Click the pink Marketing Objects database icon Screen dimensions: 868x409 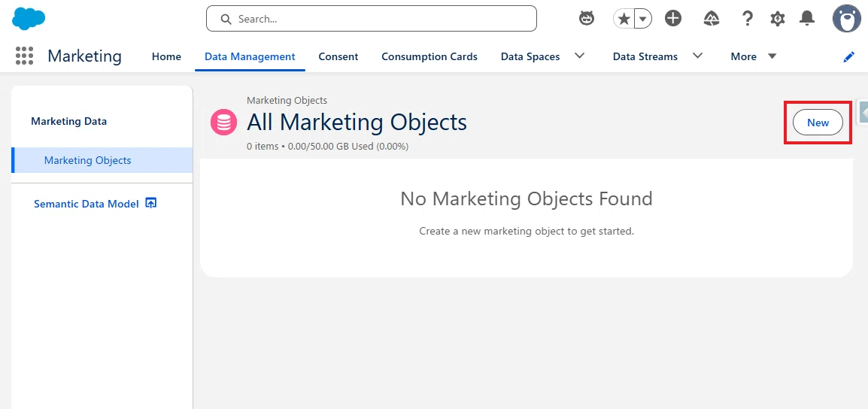(223, 122)
